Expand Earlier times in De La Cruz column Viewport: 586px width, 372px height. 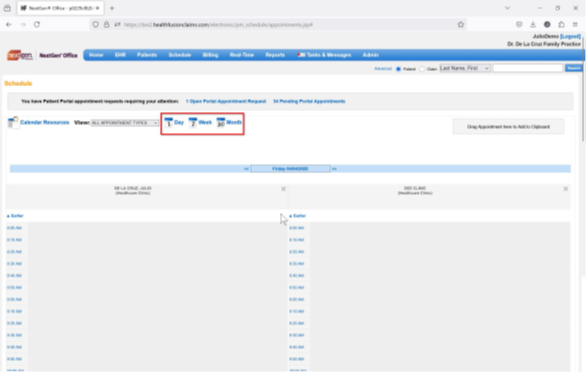point(15,216)
